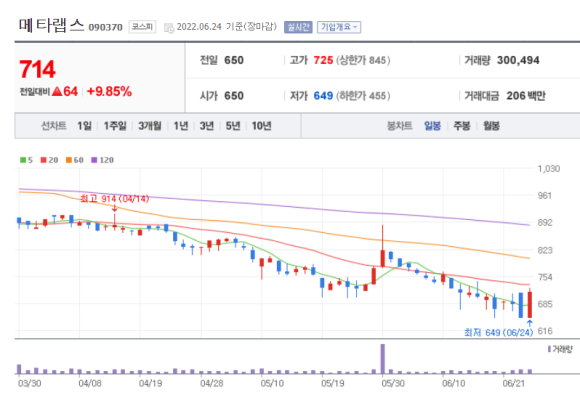Switch to 주봉 candle chart
The image size is (580, 400).
click(462, 126)
